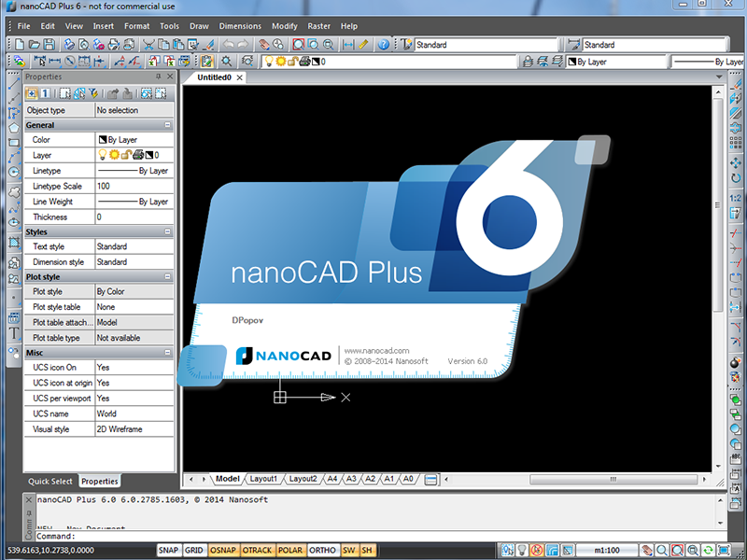Switch to the Layout1 tab
The width and height of the screenshot is (747, 560).
pyautogui.click(x=263, y=479)
